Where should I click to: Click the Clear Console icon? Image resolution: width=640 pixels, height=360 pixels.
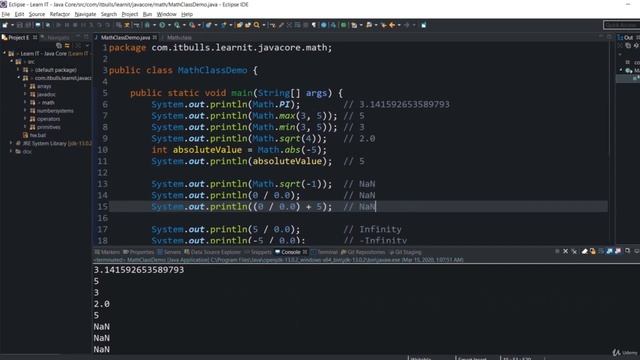coord(584,251)
